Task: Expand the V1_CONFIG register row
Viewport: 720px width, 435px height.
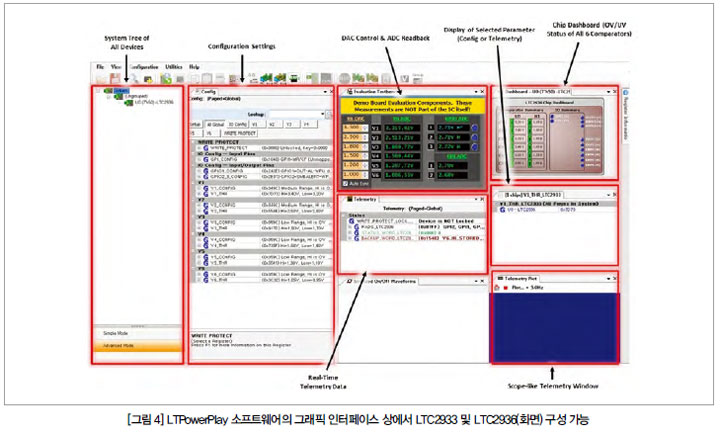Action: pos(199,188)
